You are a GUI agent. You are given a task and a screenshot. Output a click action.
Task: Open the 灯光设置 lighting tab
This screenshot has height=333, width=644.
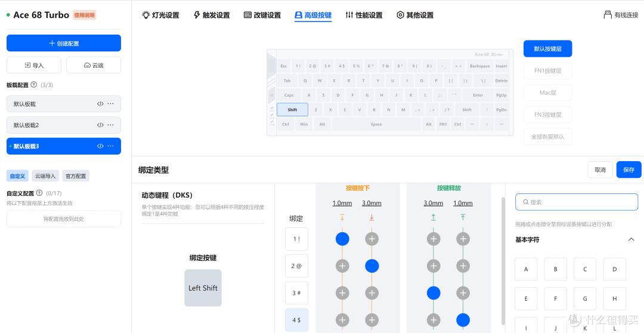(160, 15)
